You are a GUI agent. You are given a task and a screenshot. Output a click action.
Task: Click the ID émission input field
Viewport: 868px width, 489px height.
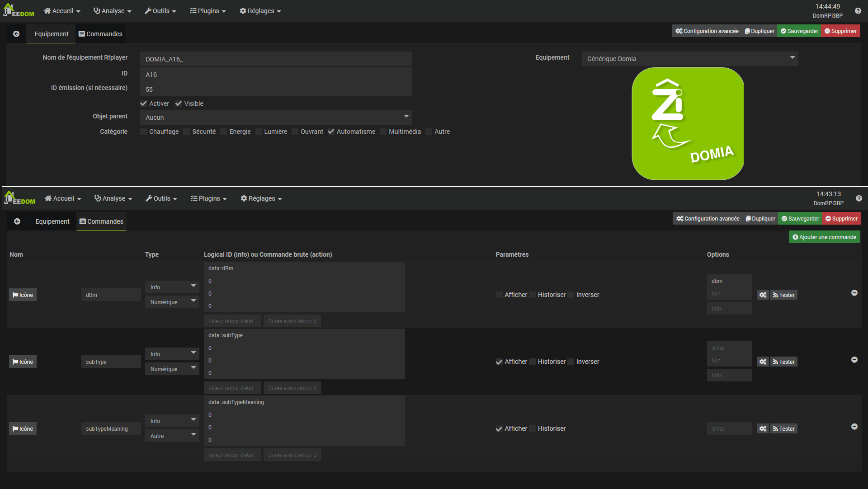coord(276,89)
